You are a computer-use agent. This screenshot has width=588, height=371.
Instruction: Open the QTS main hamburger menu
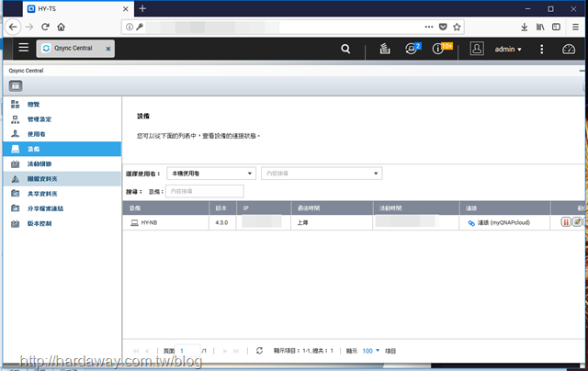(x=24, y=48)
